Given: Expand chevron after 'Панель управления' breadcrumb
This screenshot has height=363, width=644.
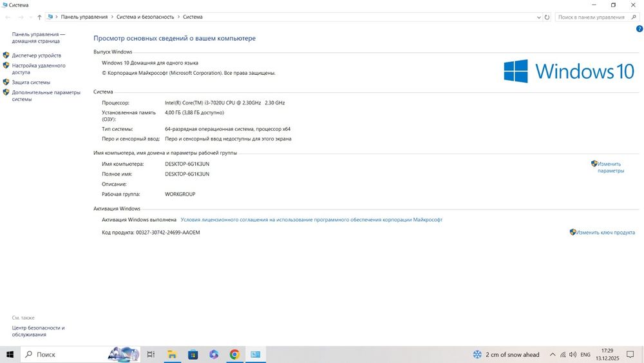Looking at the screenshot, I should pyautogui.click(x=112, y=17).
